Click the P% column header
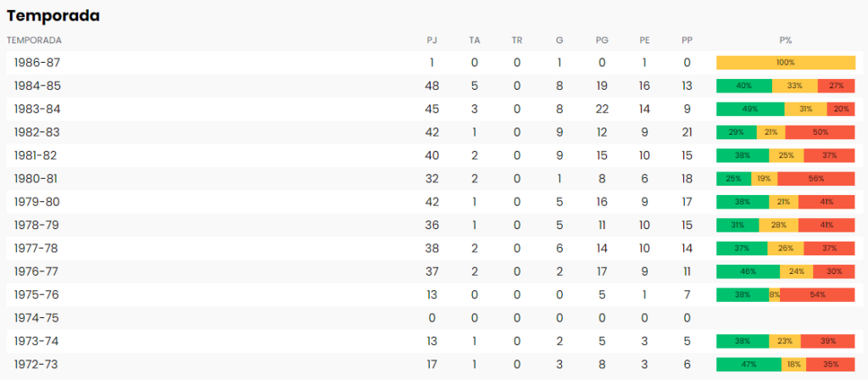The height and width of the screenshot is (380, 868). 786,41
